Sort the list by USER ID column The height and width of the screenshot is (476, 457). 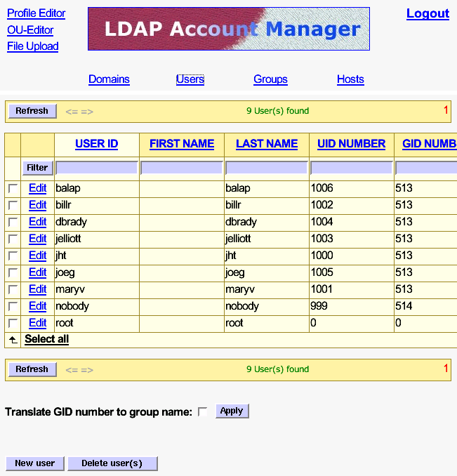96,144
